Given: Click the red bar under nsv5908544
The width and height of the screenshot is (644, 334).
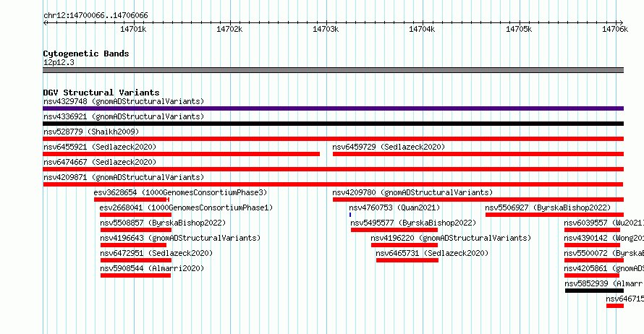Looking at the screenshot, I should 135,275.
